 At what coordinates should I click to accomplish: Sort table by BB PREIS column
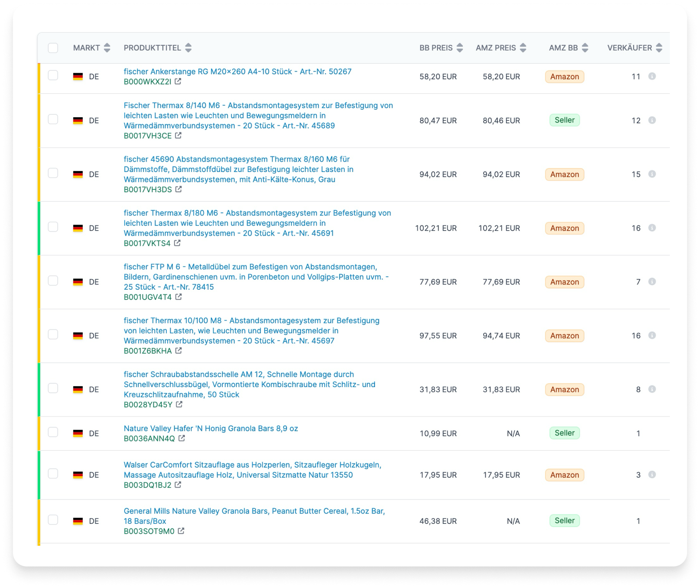pos(460,48)
